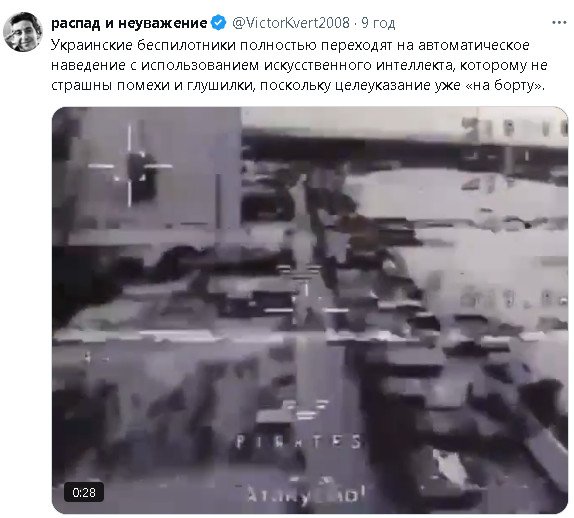
Task: Click the center aiming reticle in video
Action: [306, 289]
